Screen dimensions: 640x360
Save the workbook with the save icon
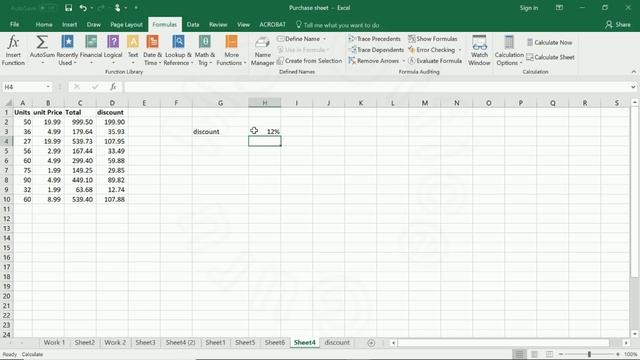69,8
